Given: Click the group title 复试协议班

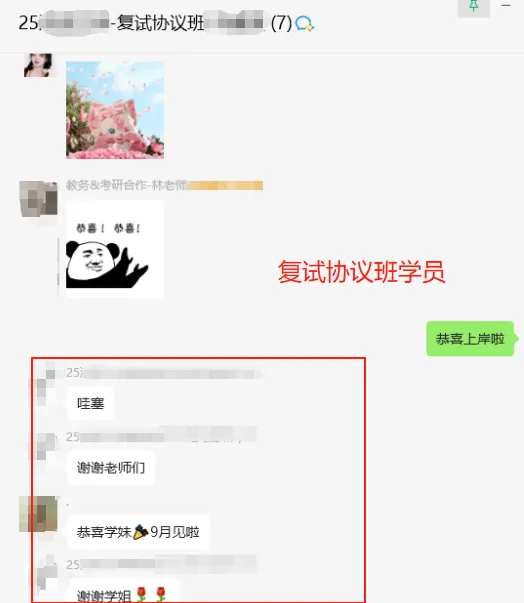Looking at the screenshot, I should coord(160,23).
